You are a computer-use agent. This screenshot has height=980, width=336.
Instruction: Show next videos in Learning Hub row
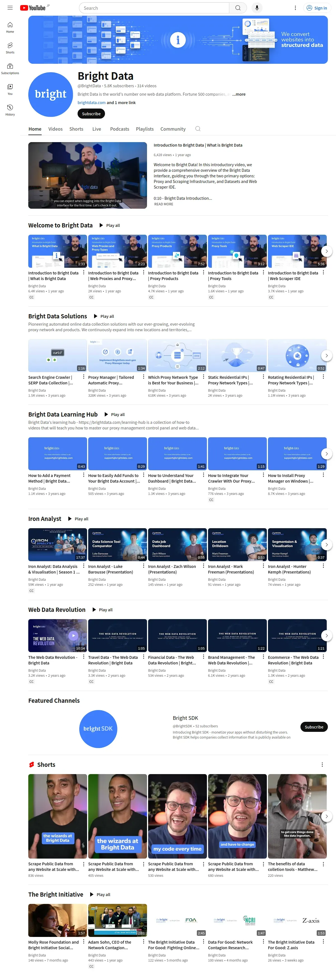[326, 453]
